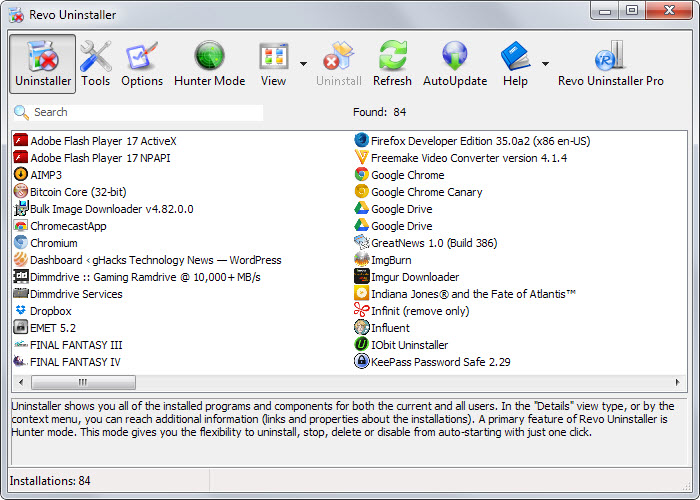Select the FINAL FANTASY III icon
This screenshot has height=500, width=700.
[x=21, y=344]
